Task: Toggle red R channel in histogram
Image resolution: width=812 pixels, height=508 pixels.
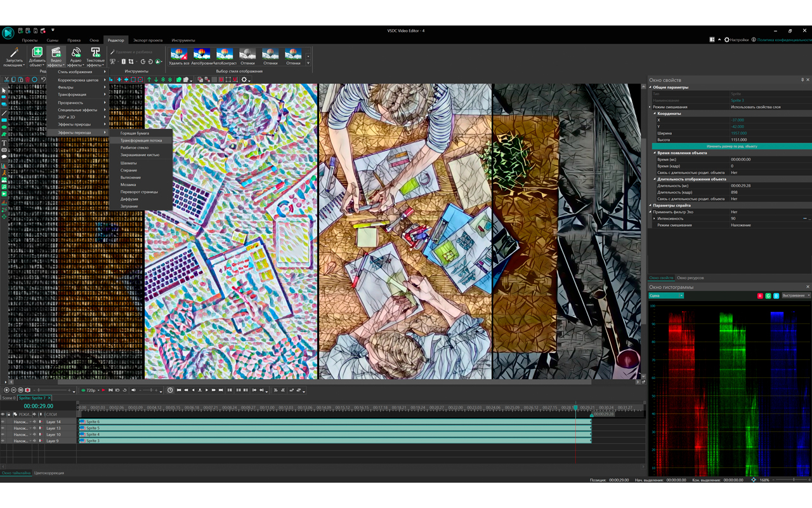Action: click(760, 295)
